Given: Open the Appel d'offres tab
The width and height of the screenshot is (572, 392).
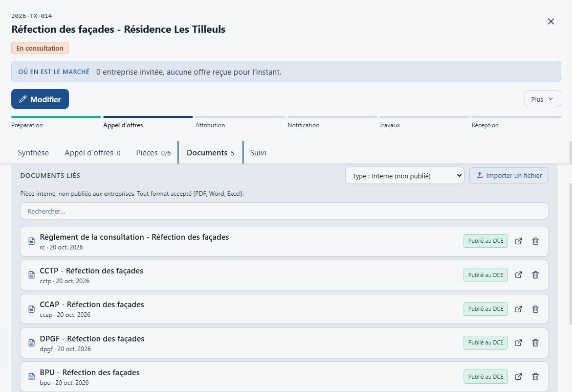Looking at the screenshot, I should pyautogui.click(x=92, y=153).
